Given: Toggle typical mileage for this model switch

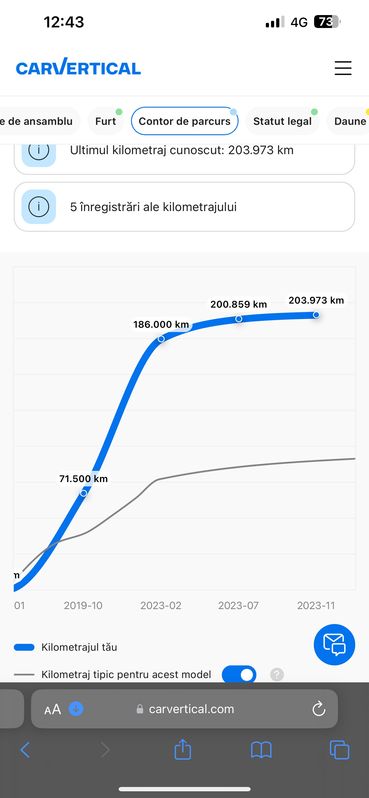Looking at the screenshot, I should [x=239, y=675].
